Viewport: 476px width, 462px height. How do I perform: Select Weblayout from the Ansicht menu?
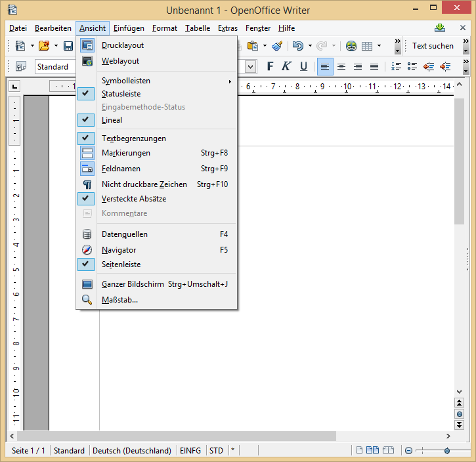point(120,61)
